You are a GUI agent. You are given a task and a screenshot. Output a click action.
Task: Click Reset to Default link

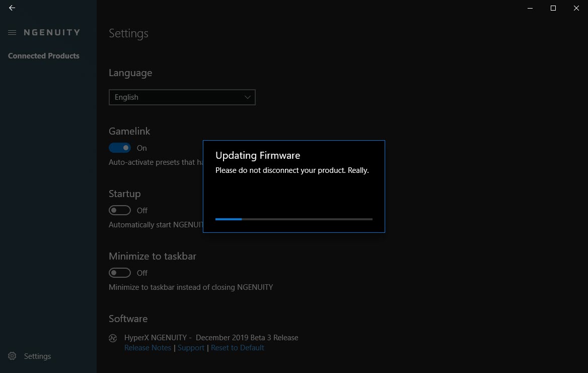(x=238, y=348)
